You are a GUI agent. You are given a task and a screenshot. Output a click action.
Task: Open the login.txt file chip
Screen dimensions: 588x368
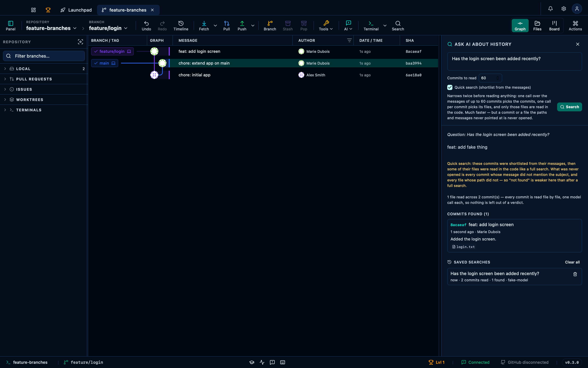pyautogui.click(x=463, y=247)
